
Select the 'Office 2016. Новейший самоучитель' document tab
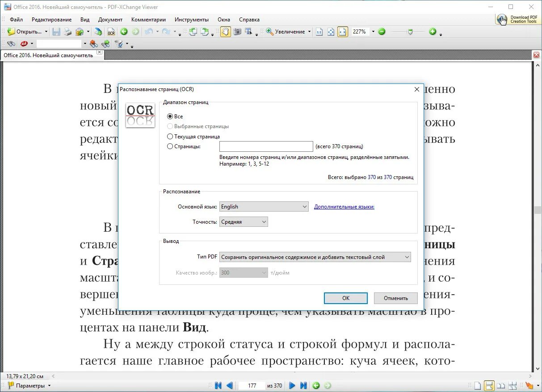tap(49, 55)
